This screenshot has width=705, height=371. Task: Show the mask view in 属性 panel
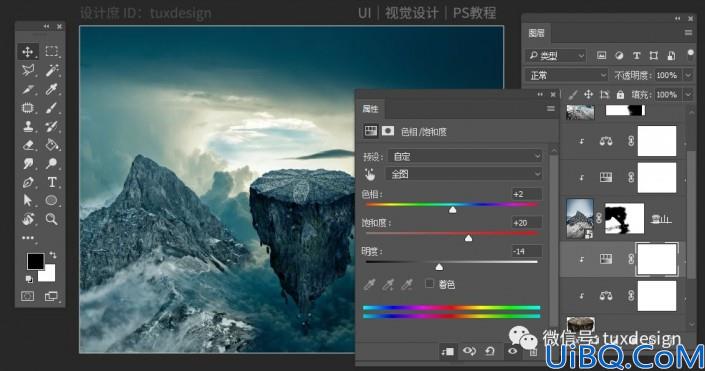(388, 131)
